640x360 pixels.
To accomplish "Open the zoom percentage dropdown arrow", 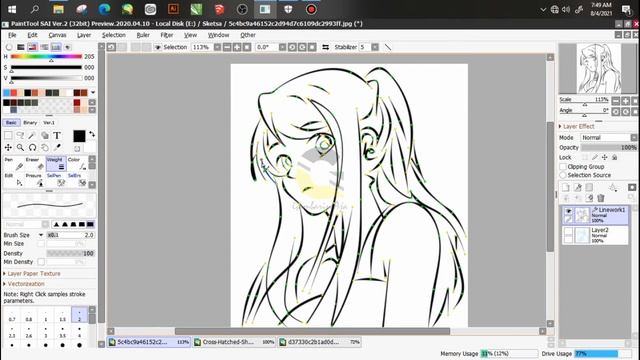I will point(217,47).
